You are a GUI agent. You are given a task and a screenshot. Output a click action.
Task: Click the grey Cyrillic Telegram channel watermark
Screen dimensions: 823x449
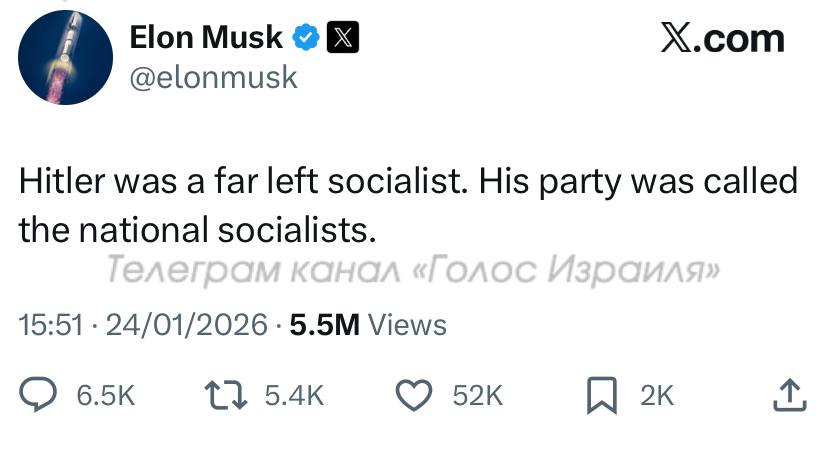tap(414, 269)
